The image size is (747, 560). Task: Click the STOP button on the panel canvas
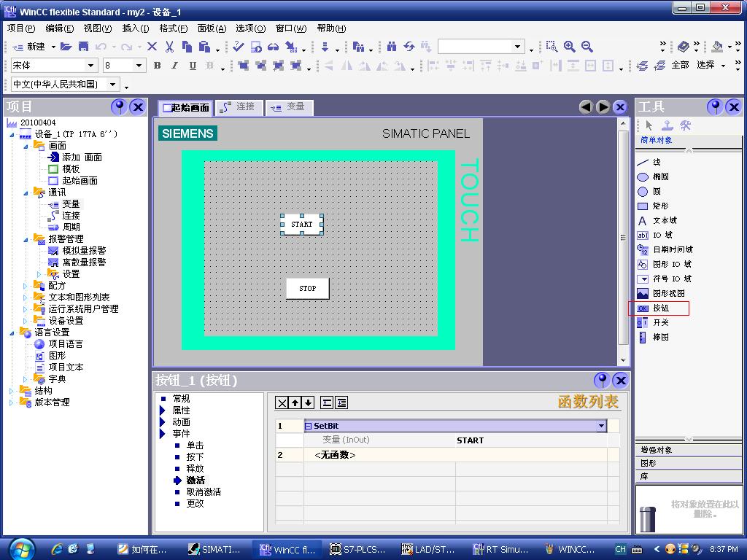(307, 289)
